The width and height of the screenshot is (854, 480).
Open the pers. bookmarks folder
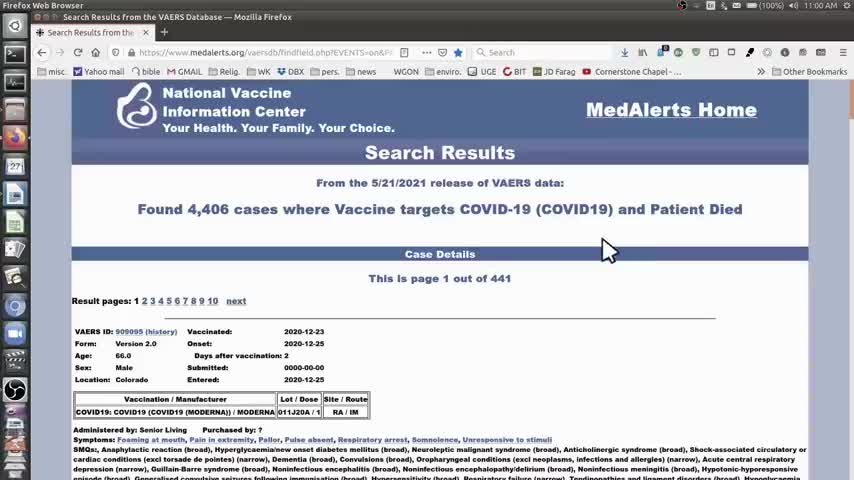pos(325,71)
